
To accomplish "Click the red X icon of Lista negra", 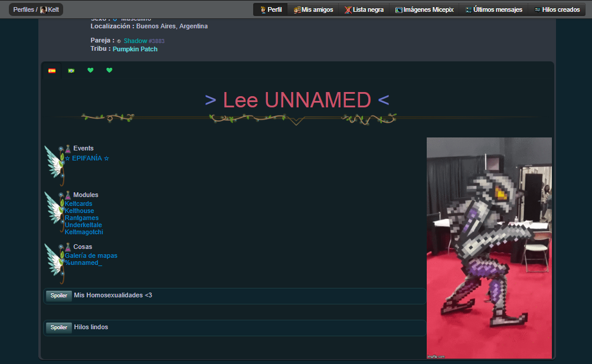I will [x=348, y=10].
